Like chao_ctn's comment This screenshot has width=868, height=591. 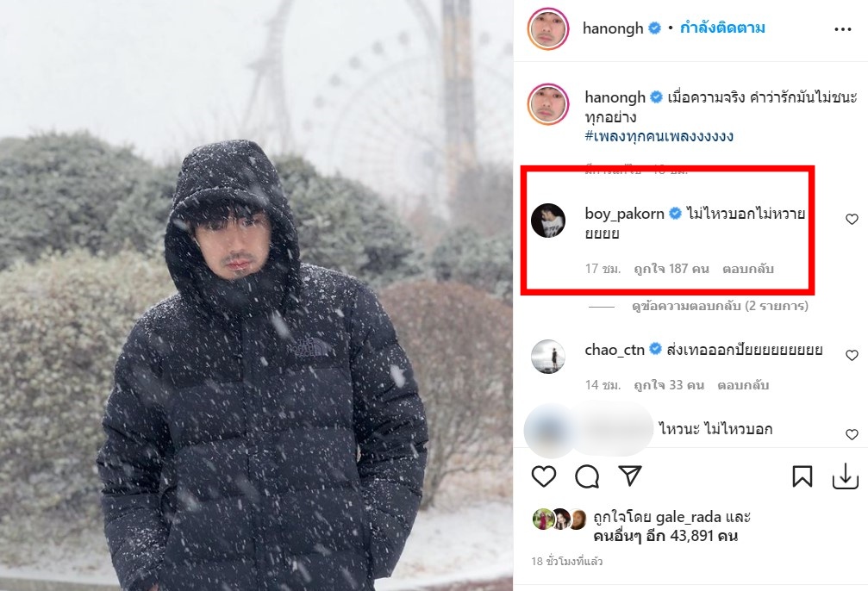852,355
